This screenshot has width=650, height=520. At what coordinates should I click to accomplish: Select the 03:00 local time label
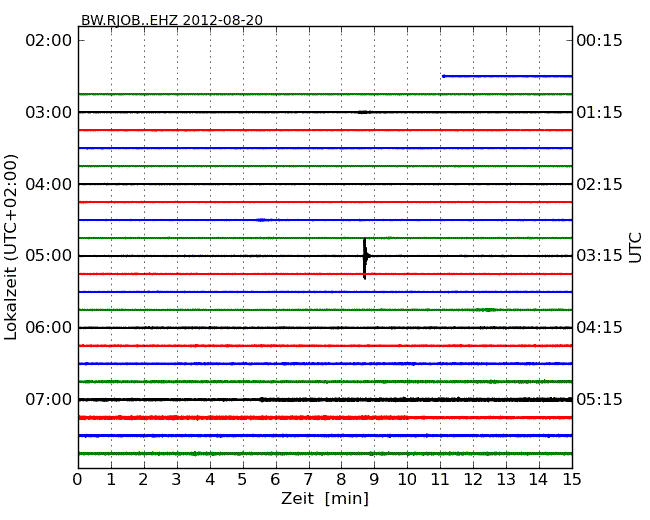click(x=49, y=112)
